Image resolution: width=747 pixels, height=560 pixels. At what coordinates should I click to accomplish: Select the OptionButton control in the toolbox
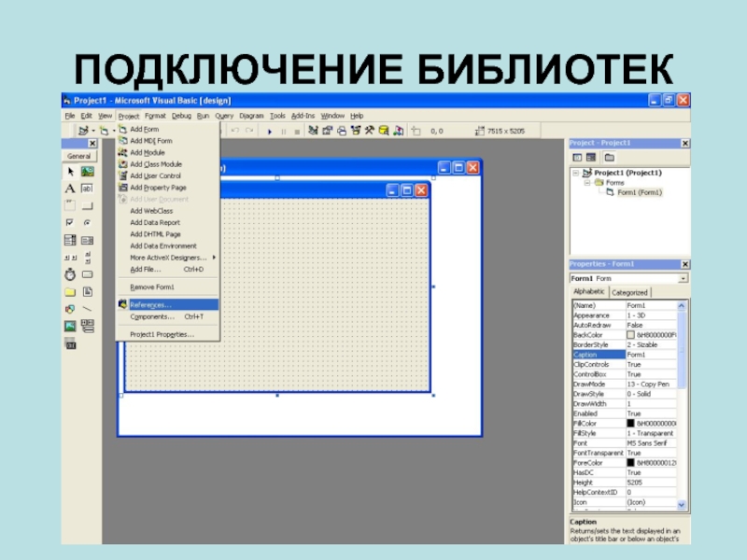[x=87, y=223]
